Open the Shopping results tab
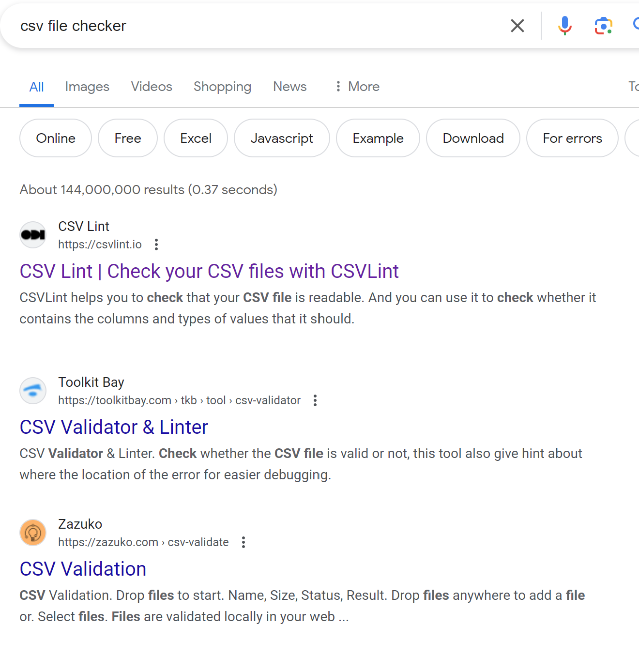 pyautogui.click(x=222, y=87)
